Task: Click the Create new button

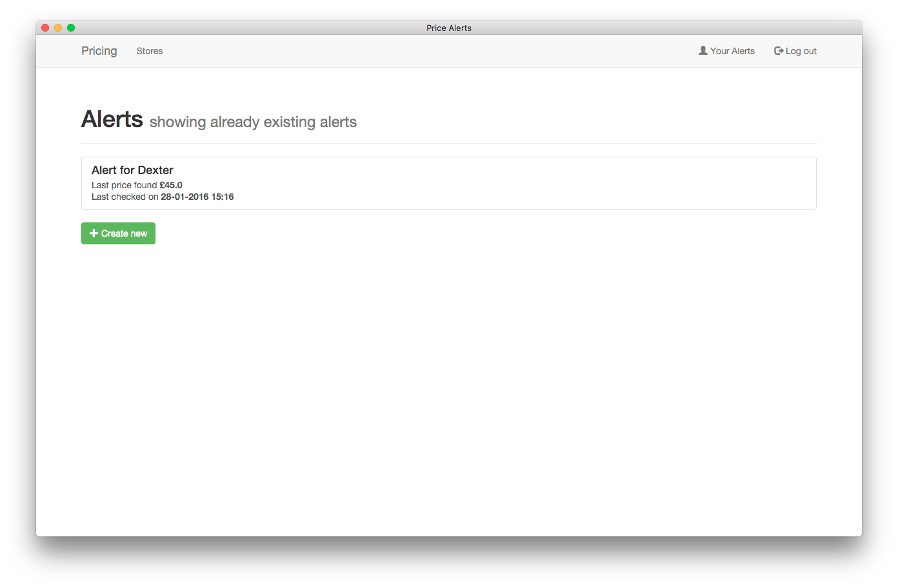Action: point(118,233)
